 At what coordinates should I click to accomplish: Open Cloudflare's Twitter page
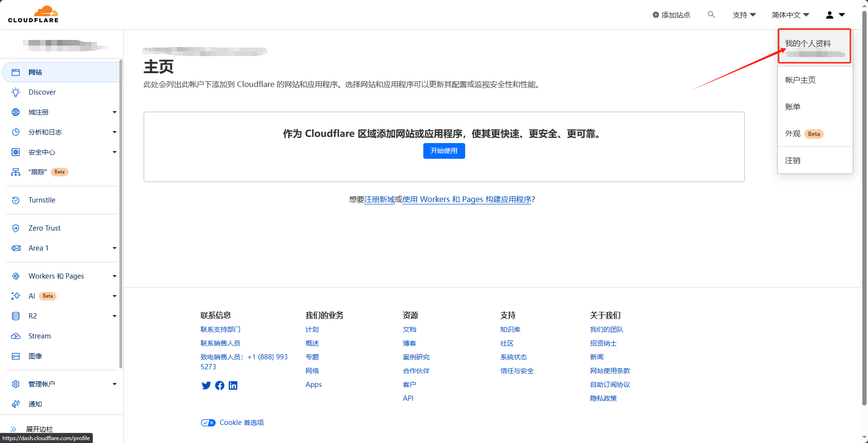(x=206, y=385)
